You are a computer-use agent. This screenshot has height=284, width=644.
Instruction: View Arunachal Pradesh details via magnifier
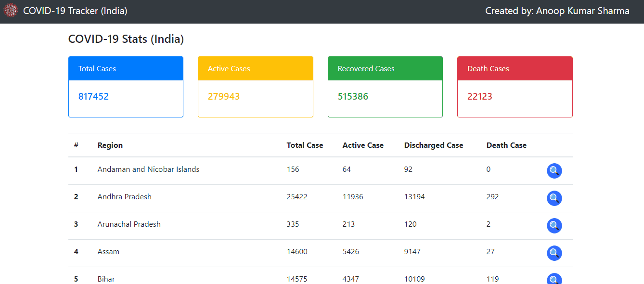[x=554, y=226]
